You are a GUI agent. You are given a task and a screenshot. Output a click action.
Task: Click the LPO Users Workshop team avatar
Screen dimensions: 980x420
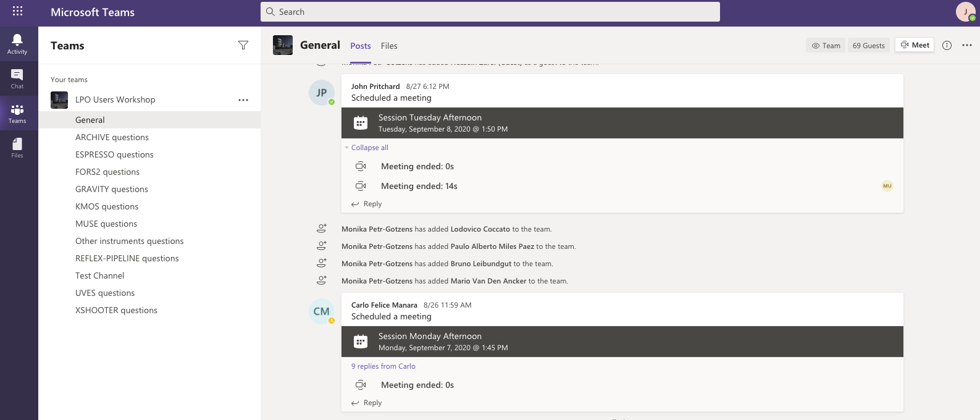click(59, 99)
